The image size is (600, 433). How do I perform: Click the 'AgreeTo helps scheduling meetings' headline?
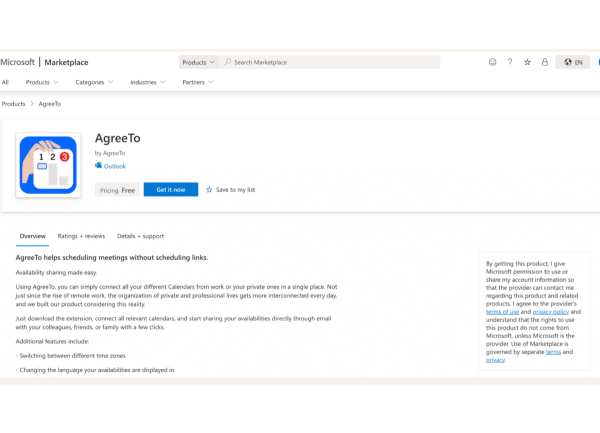[112, 257]
